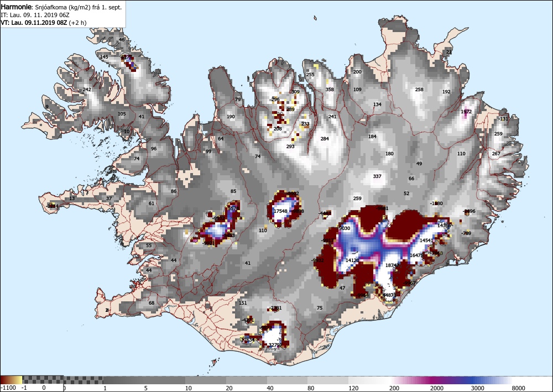Click the map value 190
Viewport: 553px width, 392px height.
[231, 117]
